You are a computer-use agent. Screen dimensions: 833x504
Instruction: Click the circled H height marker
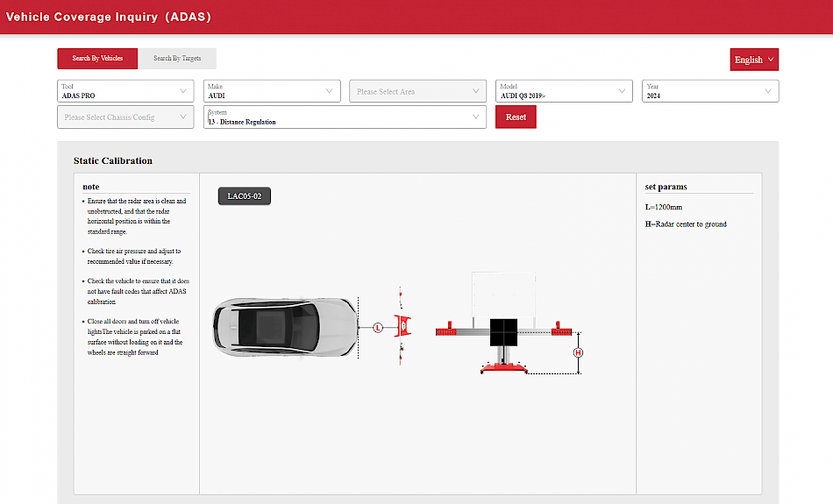(x=578, y=352)
